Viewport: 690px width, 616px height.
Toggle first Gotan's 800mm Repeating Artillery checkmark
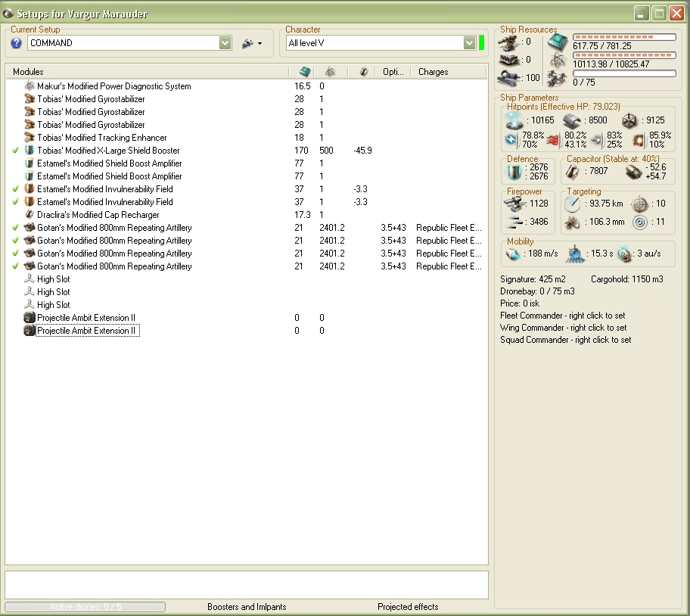pos(15,228)
